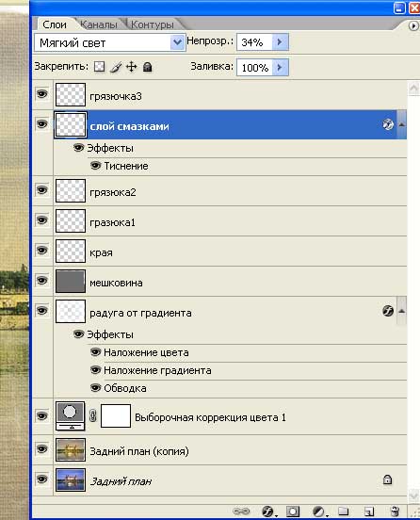The height and width of the screenshot is (520, 420).
Task: Click the add layer mask icon
Action: (292, 511)
